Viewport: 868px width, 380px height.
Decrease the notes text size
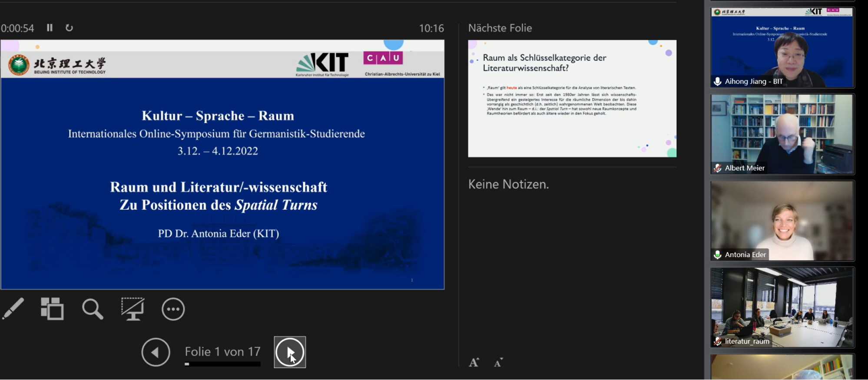(498, 362)
